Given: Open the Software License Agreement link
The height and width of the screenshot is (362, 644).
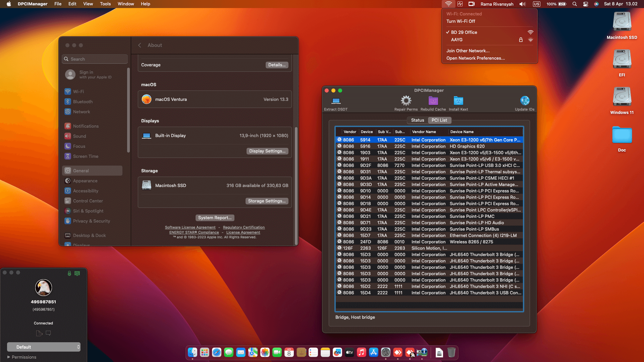Looking at the screenshot, I should [190, 227].
